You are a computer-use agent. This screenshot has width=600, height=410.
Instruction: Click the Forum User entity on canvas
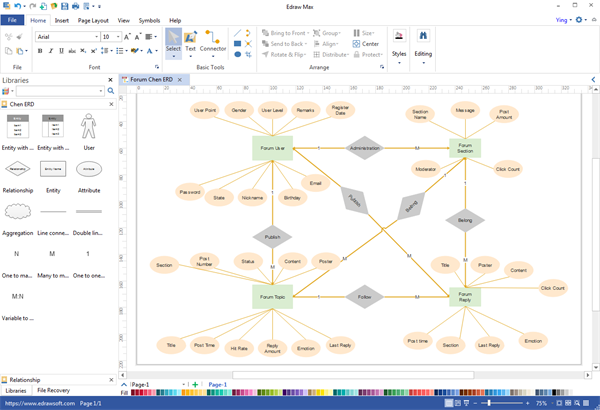pyautogui.click(x=272, y=147)
